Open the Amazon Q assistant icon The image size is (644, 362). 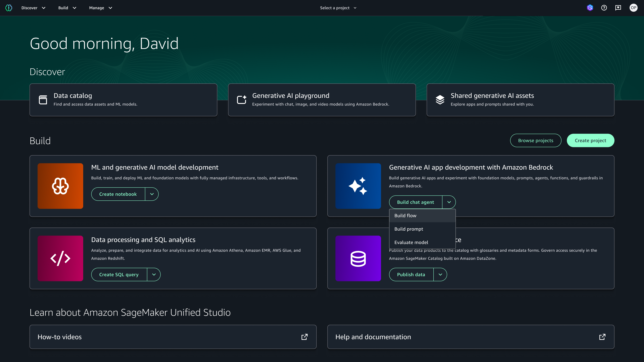(590, 8)
